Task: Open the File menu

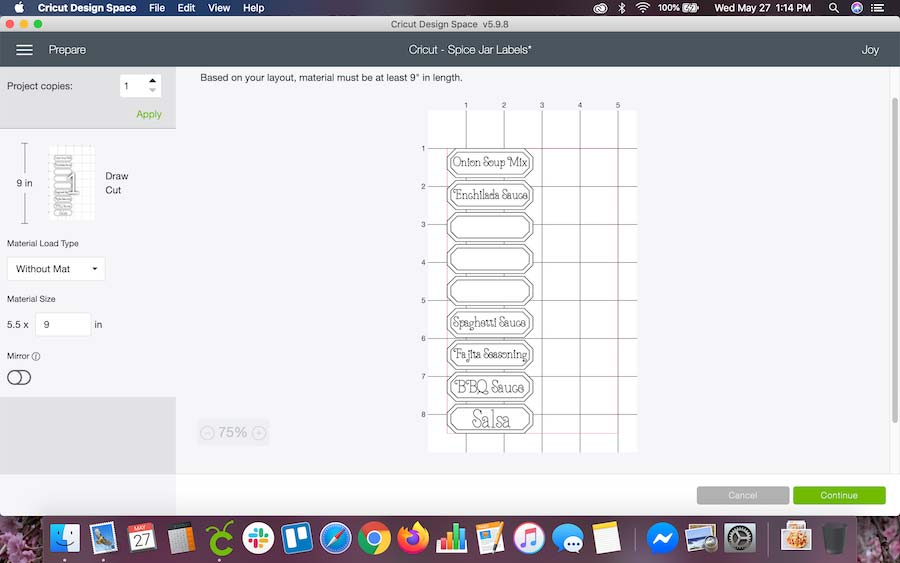Action: [x=157, y=7]
